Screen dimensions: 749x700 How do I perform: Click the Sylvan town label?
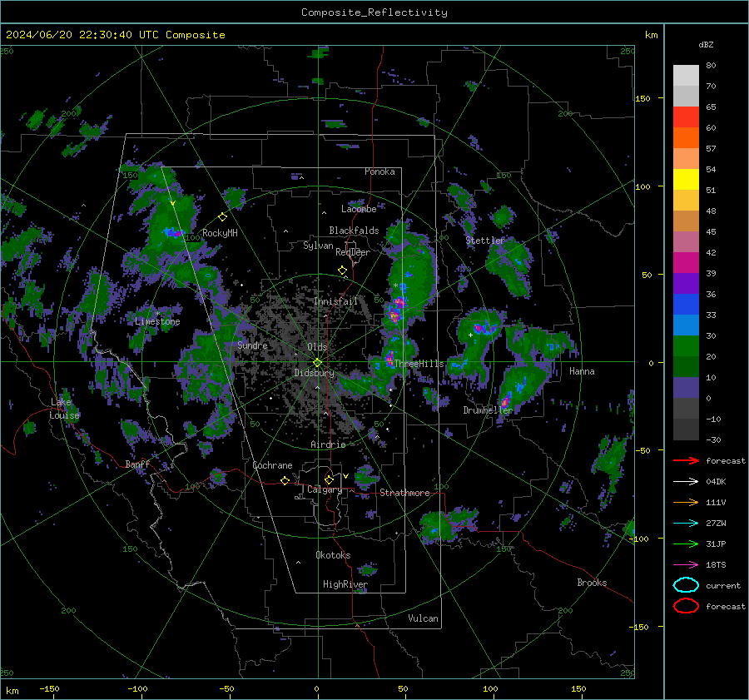(318, 246)
